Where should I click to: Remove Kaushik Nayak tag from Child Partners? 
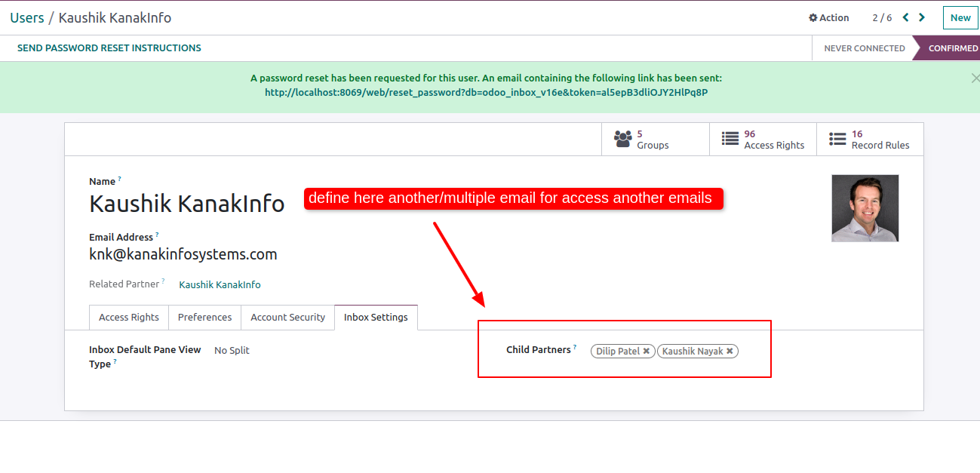pyautogui.click(x=730, y=352)
